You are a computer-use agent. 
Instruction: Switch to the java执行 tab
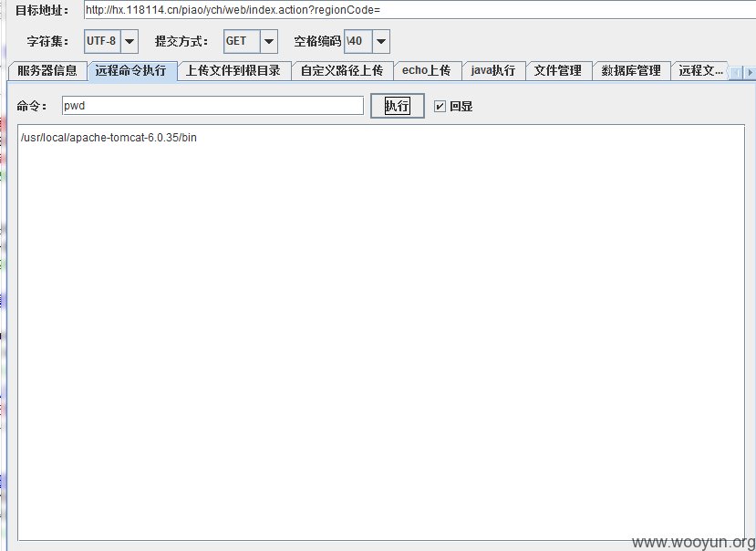(x=493, y=71)
